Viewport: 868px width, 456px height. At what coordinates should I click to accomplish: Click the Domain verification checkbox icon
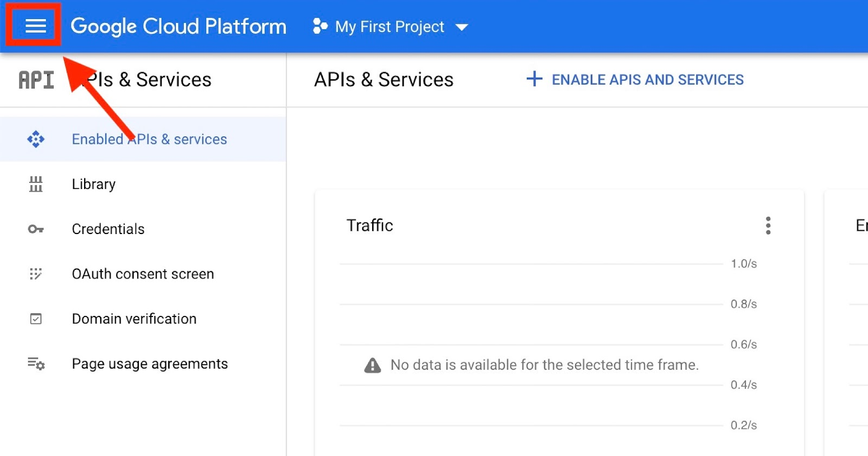(x=36, y=319)
